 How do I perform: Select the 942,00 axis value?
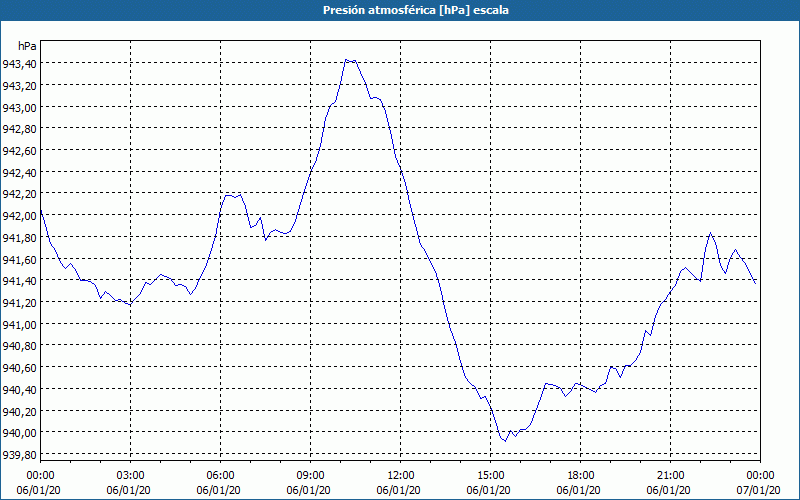[x=19, y=216]
